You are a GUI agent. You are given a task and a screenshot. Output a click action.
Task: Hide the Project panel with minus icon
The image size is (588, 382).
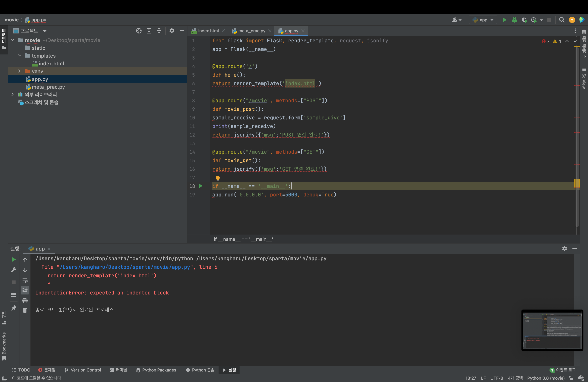(x=182, y=31)
